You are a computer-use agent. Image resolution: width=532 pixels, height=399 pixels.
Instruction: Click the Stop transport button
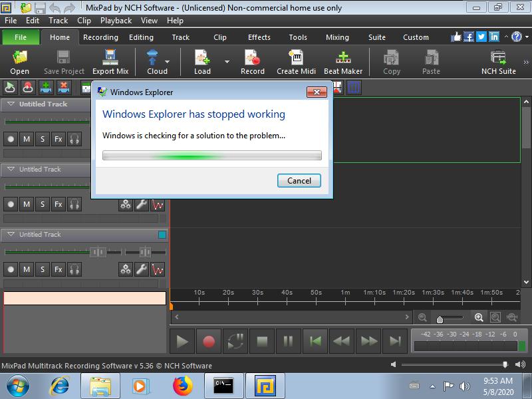point(262,341)
